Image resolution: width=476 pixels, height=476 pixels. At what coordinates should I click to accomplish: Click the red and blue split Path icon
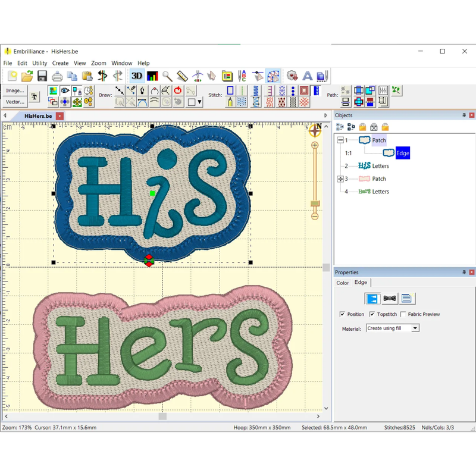click(x=370, y=102)
